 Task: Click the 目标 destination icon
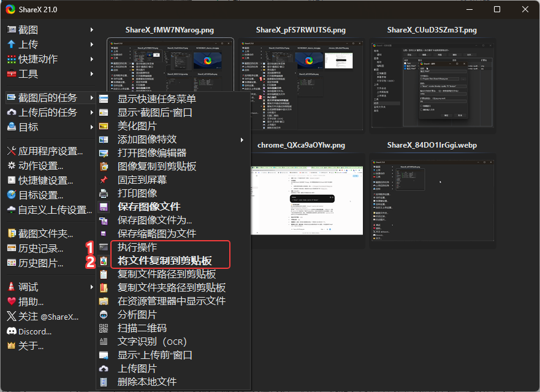[12, 127]
